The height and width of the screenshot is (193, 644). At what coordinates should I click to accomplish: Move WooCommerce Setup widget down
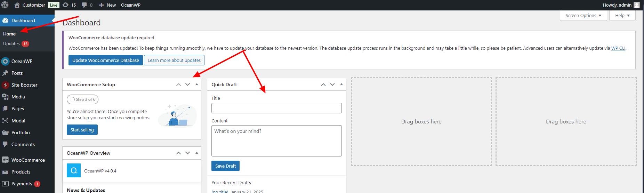(x=188, y=85)
